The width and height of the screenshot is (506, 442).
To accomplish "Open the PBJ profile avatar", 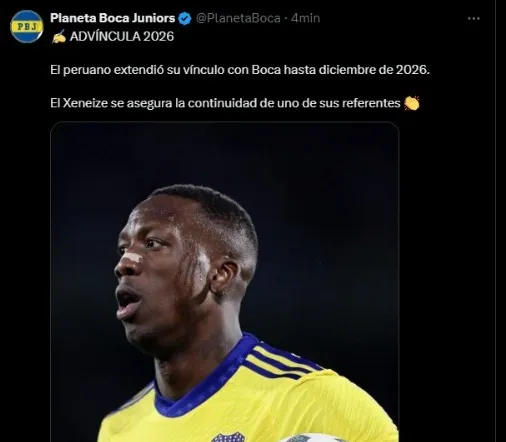I will [27, 27].
